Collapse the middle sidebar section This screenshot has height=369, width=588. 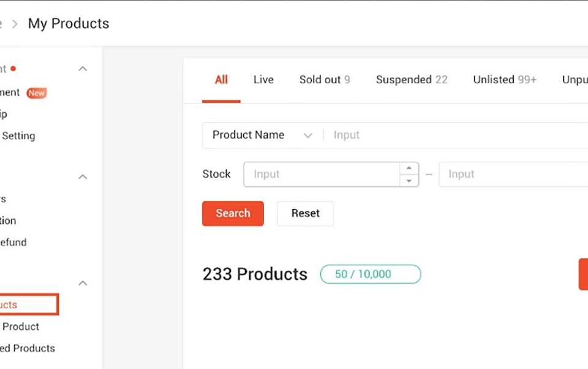click(x=83, y=177)
